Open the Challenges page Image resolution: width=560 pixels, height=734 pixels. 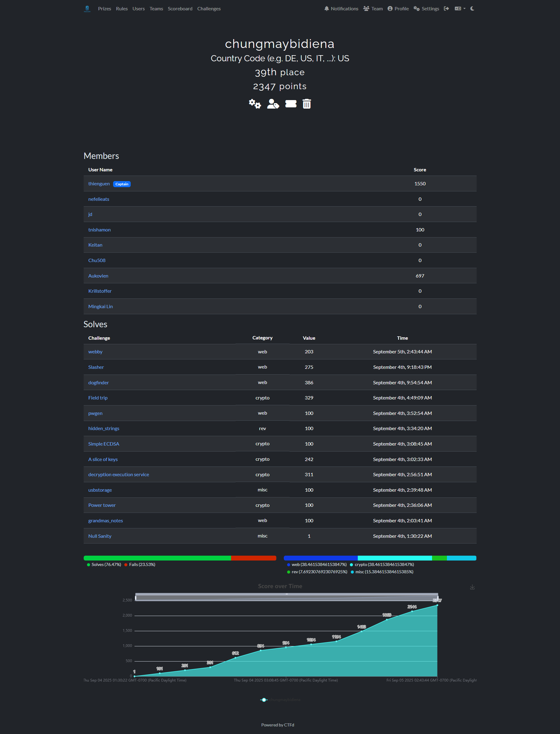pyautogui.click(x=209, y=9)
